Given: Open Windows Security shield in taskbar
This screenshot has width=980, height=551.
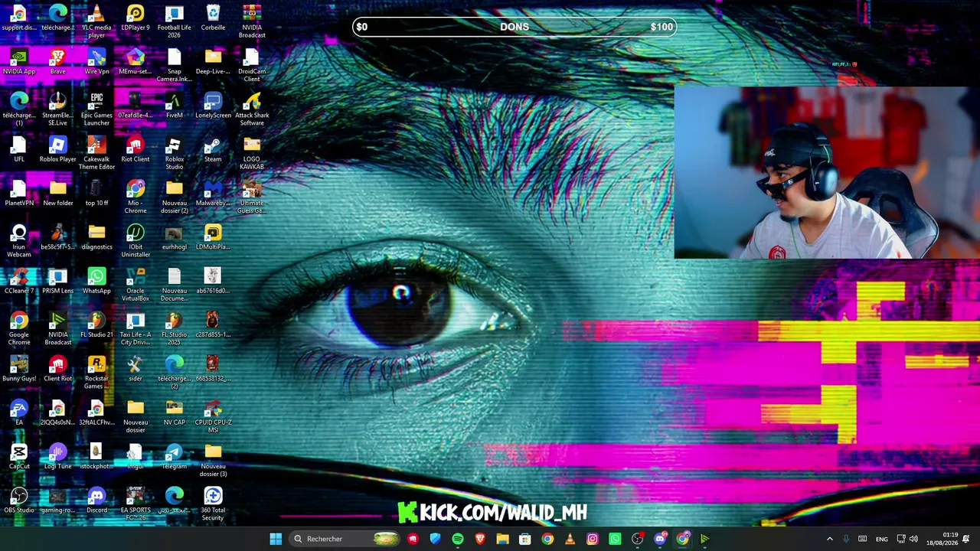Looking at the screenshot, I should [435, 539].
